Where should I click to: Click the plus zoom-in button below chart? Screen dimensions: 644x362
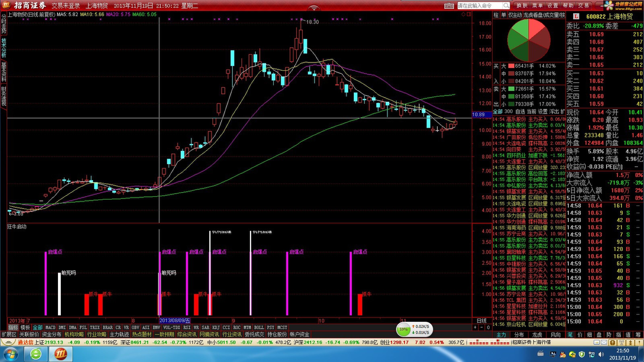[x=475, y=327]
